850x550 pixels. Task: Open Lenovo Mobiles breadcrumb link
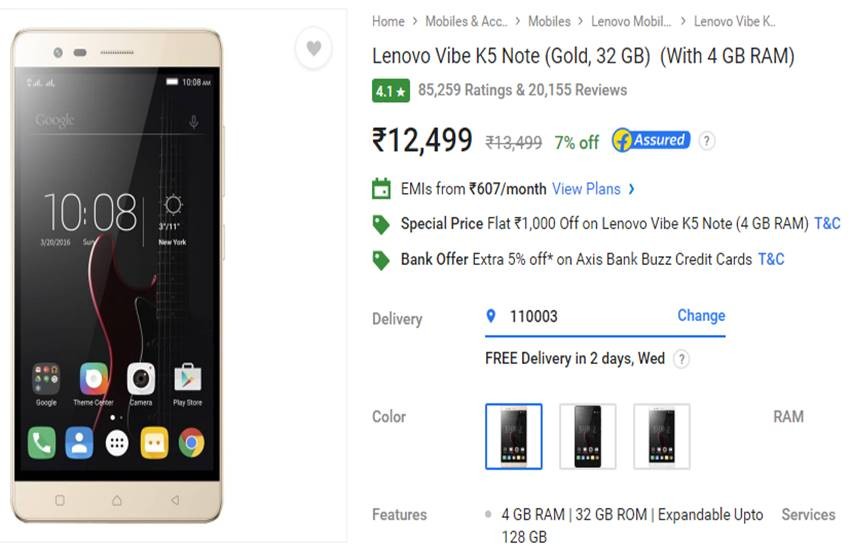[x=631, y=22]
